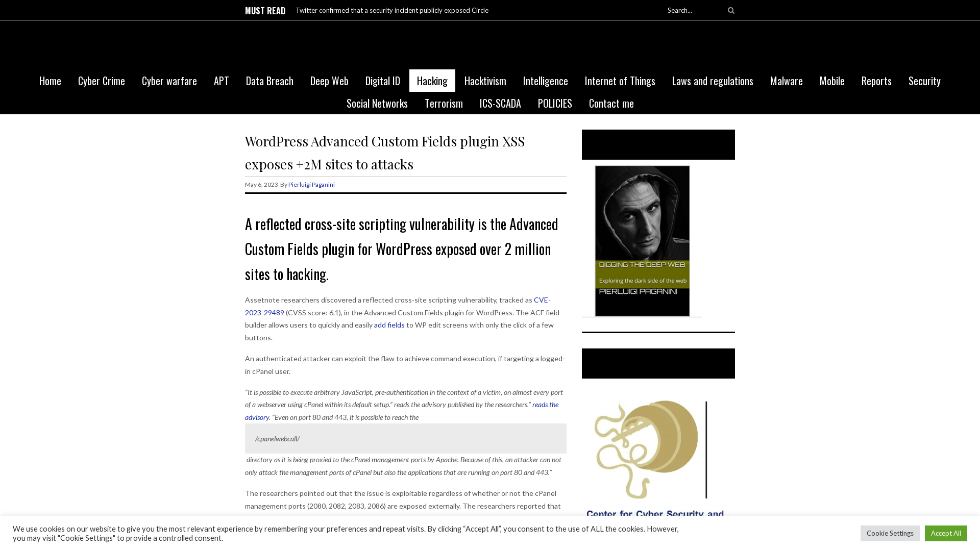Viewport: 980px width, 551px height.
Task: Click the Terrorism navigation icon
Action: (444, 103)
